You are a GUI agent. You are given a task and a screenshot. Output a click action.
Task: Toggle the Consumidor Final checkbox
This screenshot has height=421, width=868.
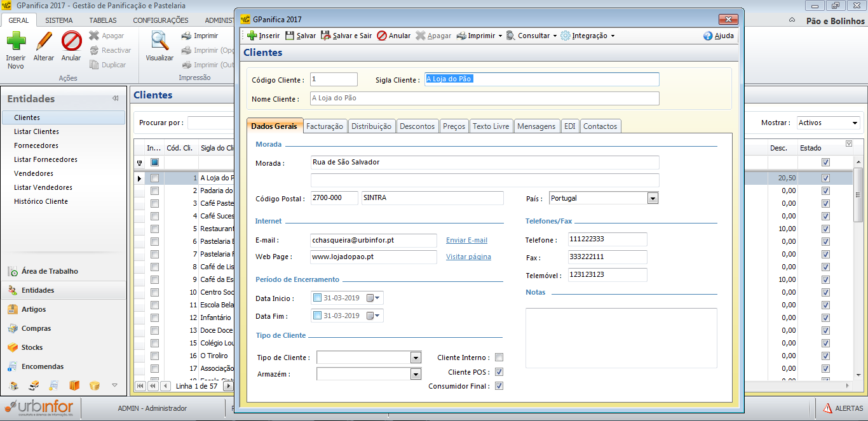click(x=499, y=386)
